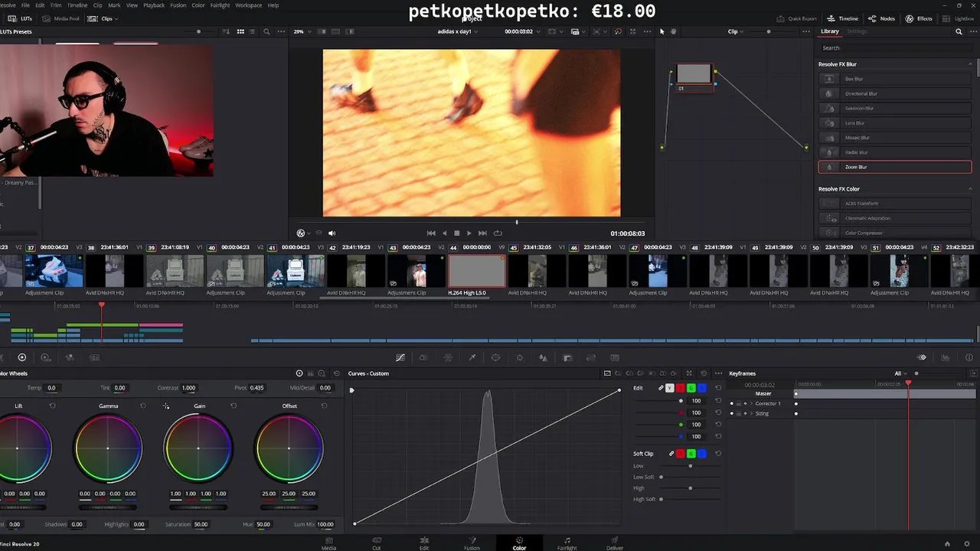980x551 pixels.
Task: Click the primaries wheels mode icon
Action: [299, 373]
